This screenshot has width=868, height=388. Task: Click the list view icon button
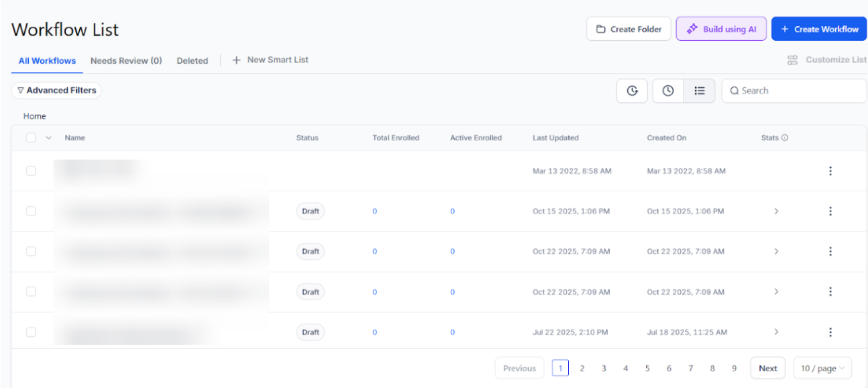pos(700,91)
